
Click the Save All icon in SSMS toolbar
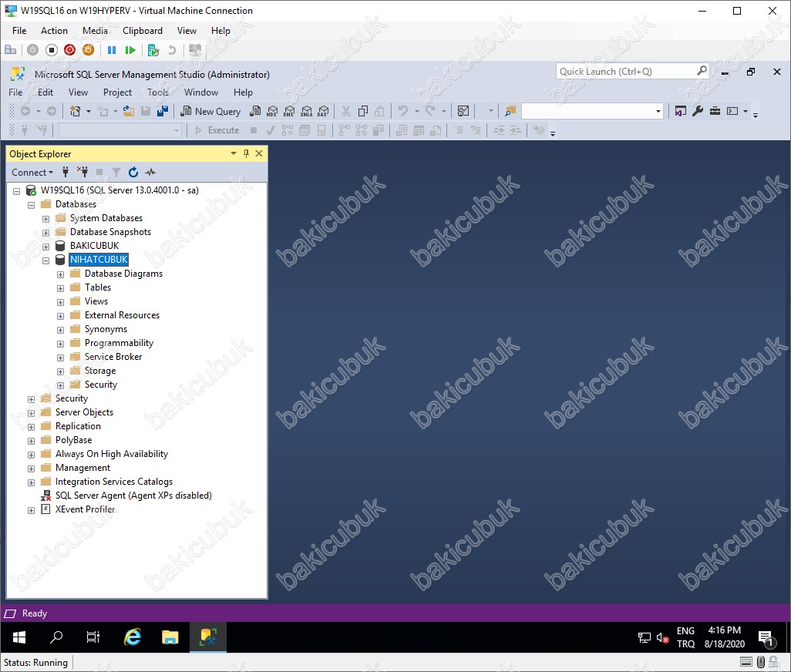click(163, 112)
